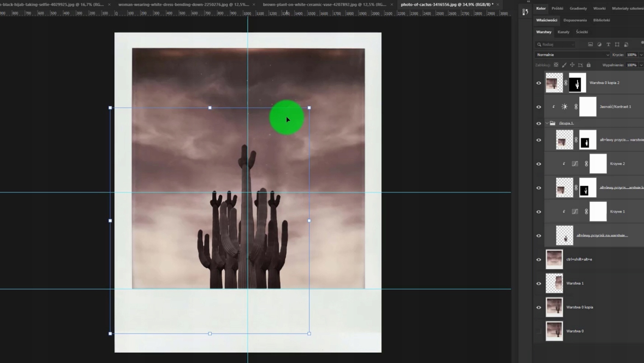
Task: Click the Wypełnienie fill value field
Action: (631, 65)
